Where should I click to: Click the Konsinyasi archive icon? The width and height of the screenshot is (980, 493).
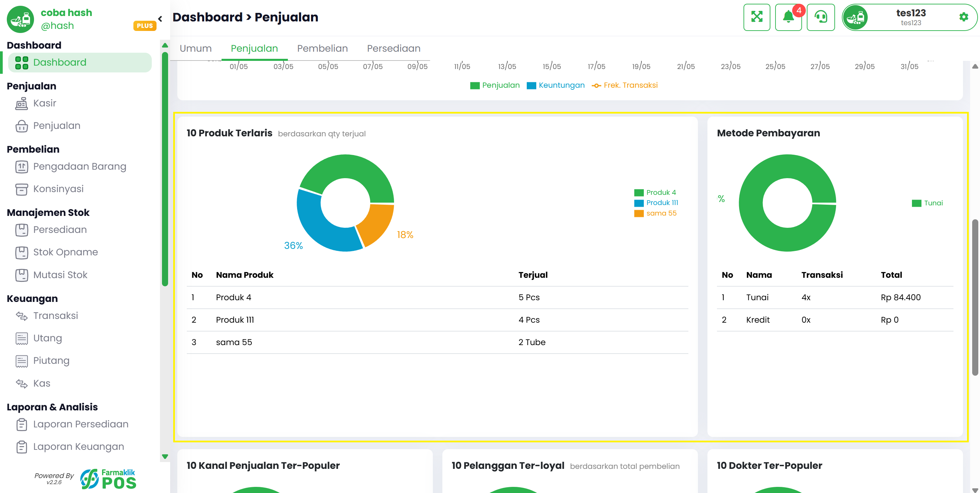21,189
